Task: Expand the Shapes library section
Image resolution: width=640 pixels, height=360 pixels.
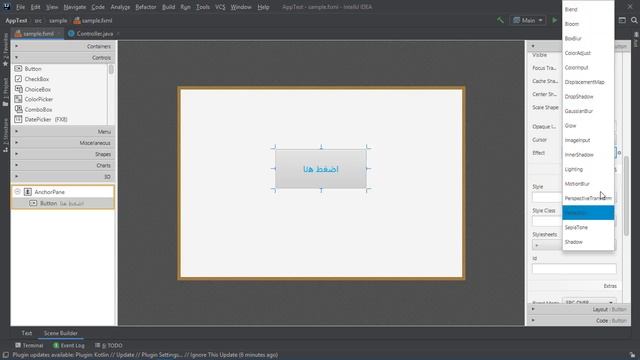Action: [x=63, y=154]
